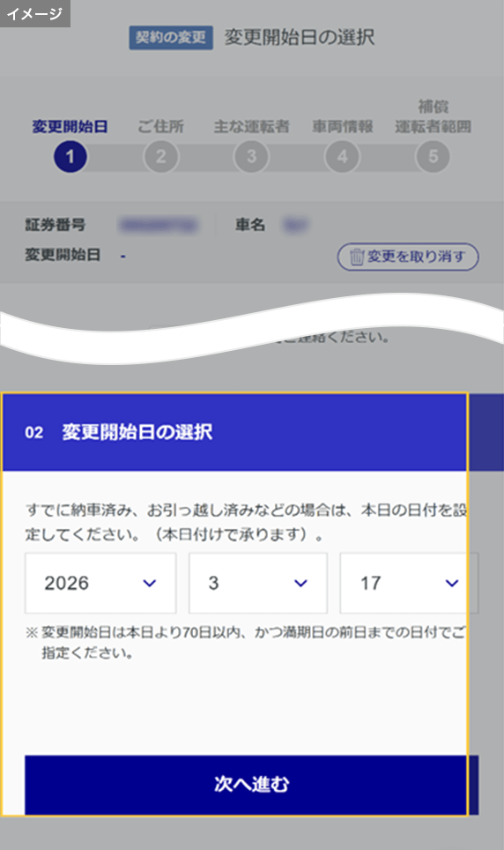Select step 5 補償 運転者範囲 circle
The image size is (504, 850).
click(x=433, y=157)
